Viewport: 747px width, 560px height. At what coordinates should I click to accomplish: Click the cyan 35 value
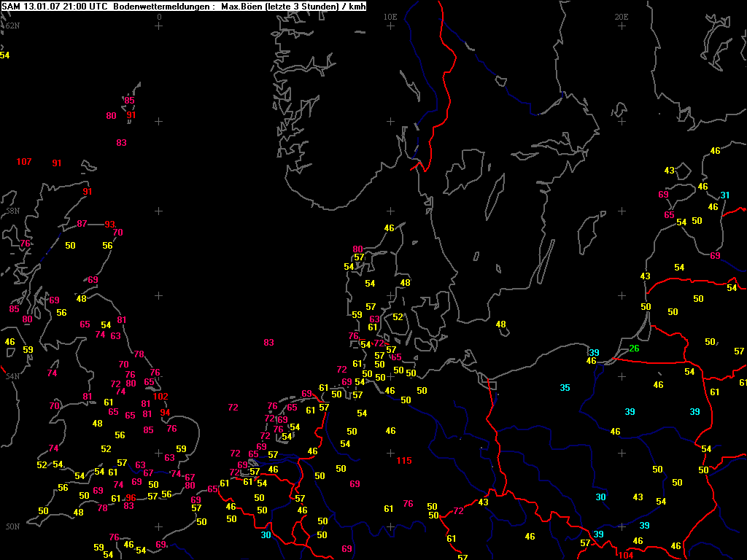tap(565, 388)
